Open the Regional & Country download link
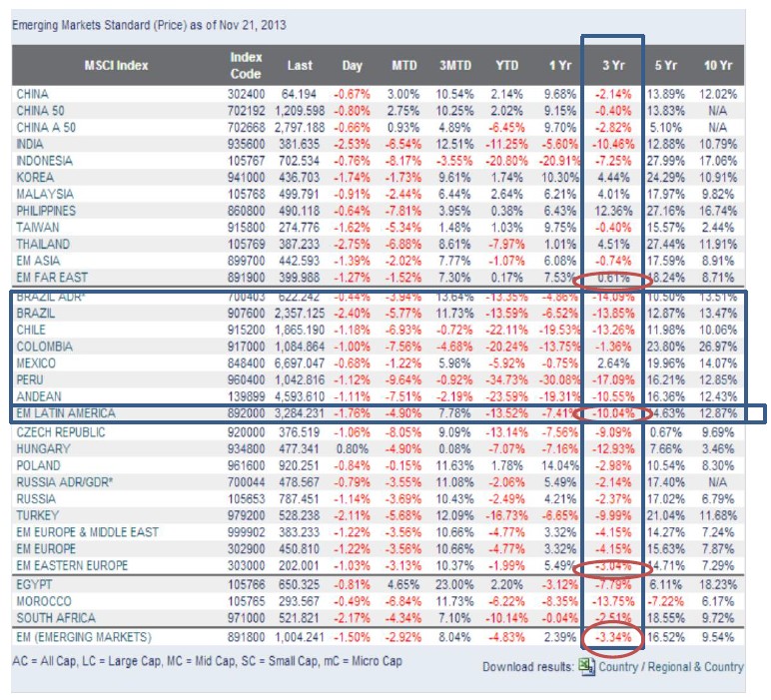771x700 pixels. point(696,667)
